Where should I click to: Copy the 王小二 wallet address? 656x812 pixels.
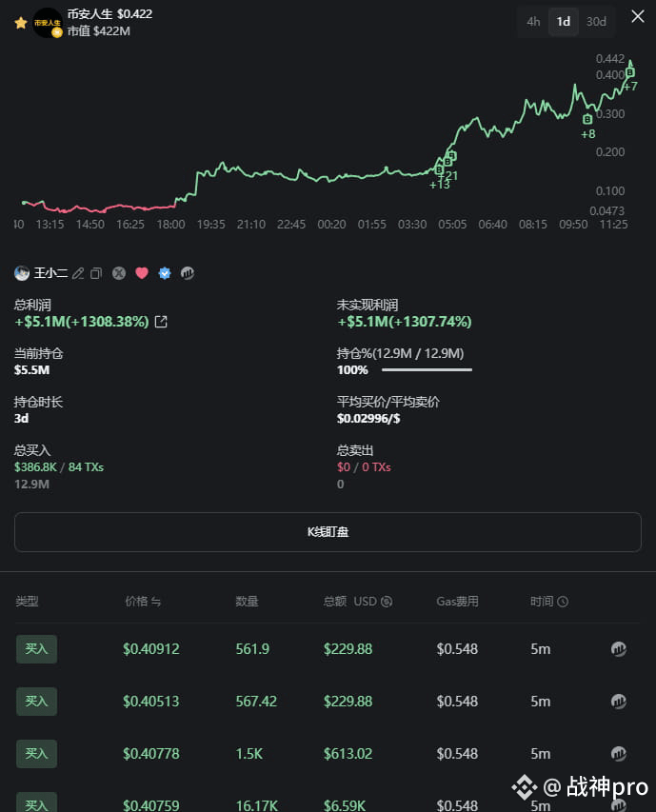[96, 273]
